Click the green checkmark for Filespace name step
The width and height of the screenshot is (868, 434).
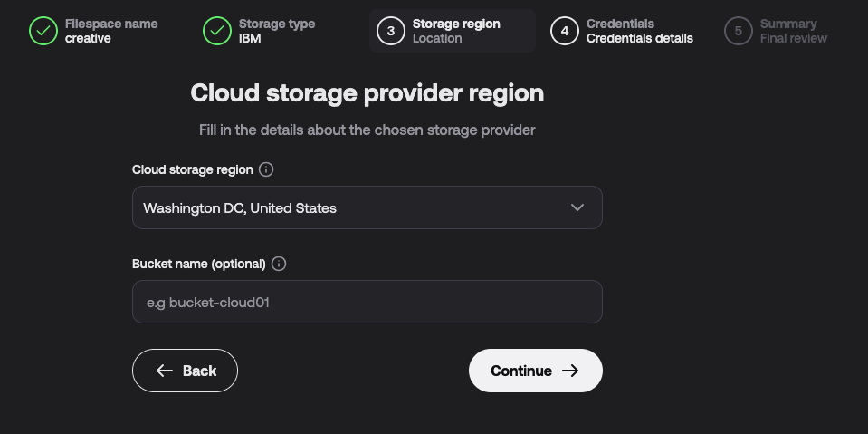coord(43,31)
